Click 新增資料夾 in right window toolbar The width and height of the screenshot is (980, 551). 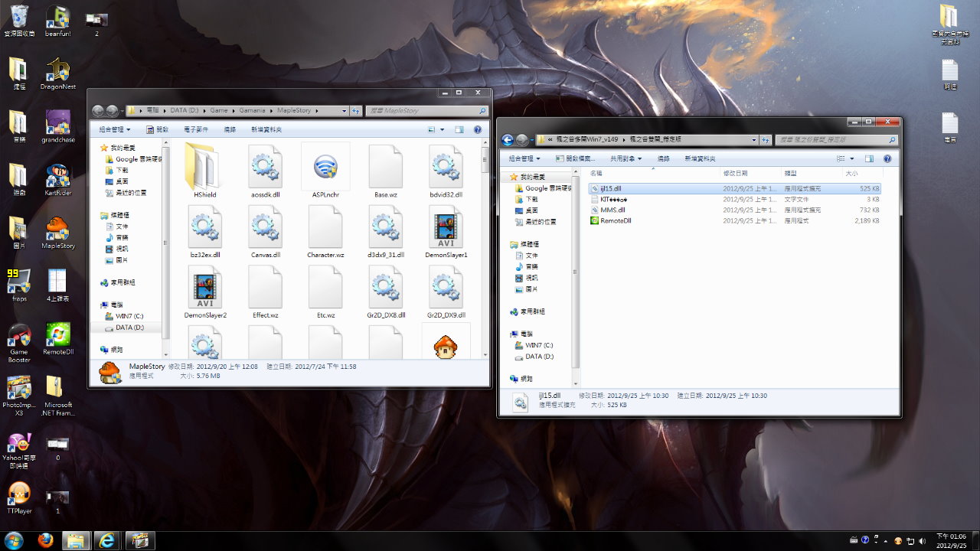[x=700, y=158]
